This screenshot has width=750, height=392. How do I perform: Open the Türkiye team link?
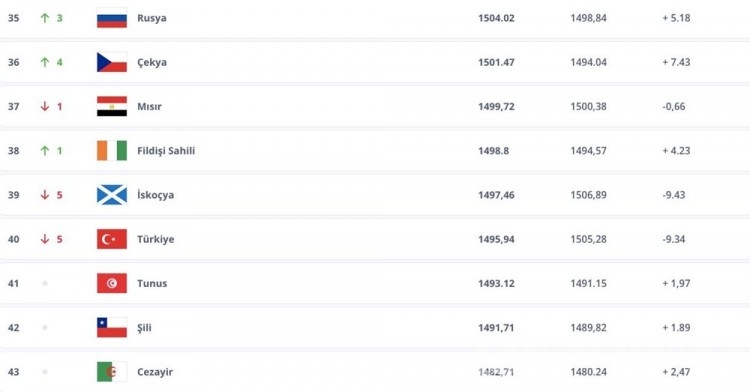(x=155, y=239)
